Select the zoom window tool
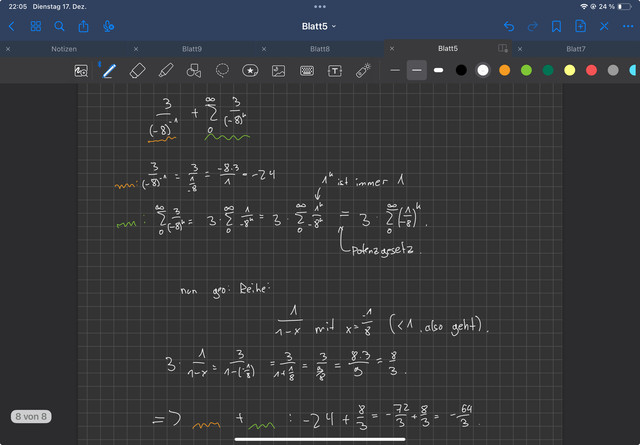Screen dimensions: 640x445 coord(81,71)
